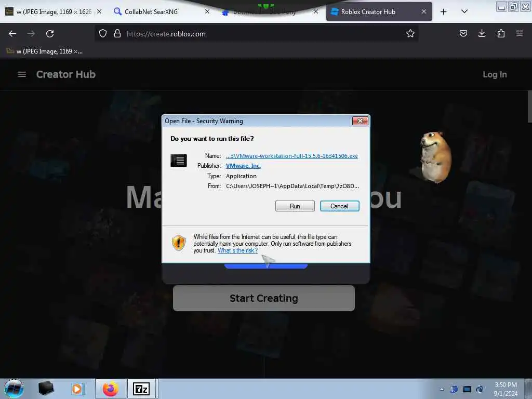This screenshot has width=532, height=399.
Task: Open the browser downloads icon
Action: point(482,34)
